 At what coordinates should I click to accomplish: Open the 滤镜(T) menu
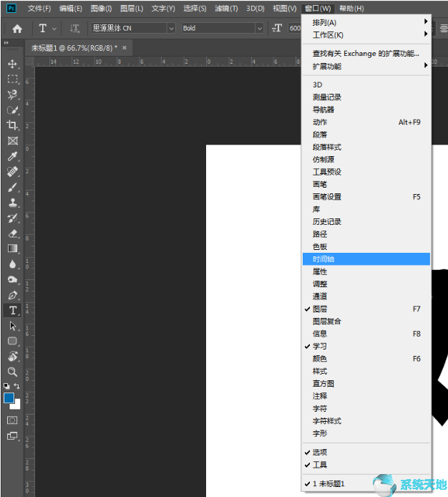coord(226,9)
